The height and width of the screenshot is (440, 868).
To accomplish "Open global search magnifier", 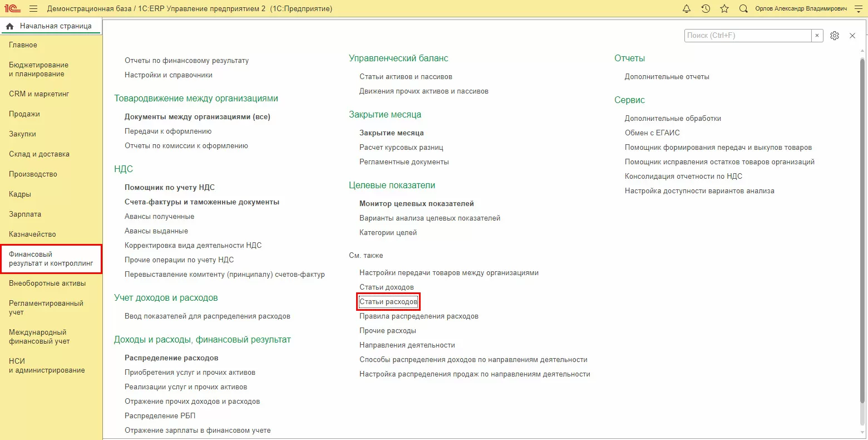I will pos(743,9).
